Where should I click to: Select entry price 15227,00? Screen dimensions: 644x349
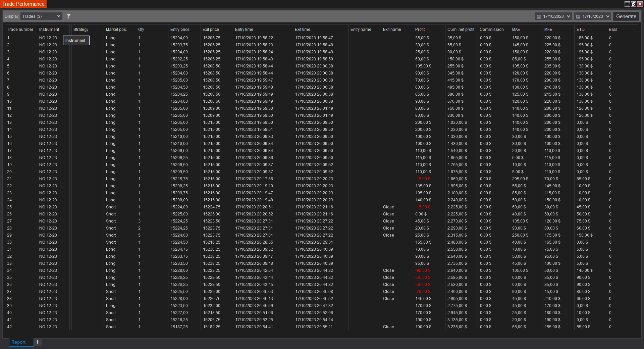(x=179, y=313)
